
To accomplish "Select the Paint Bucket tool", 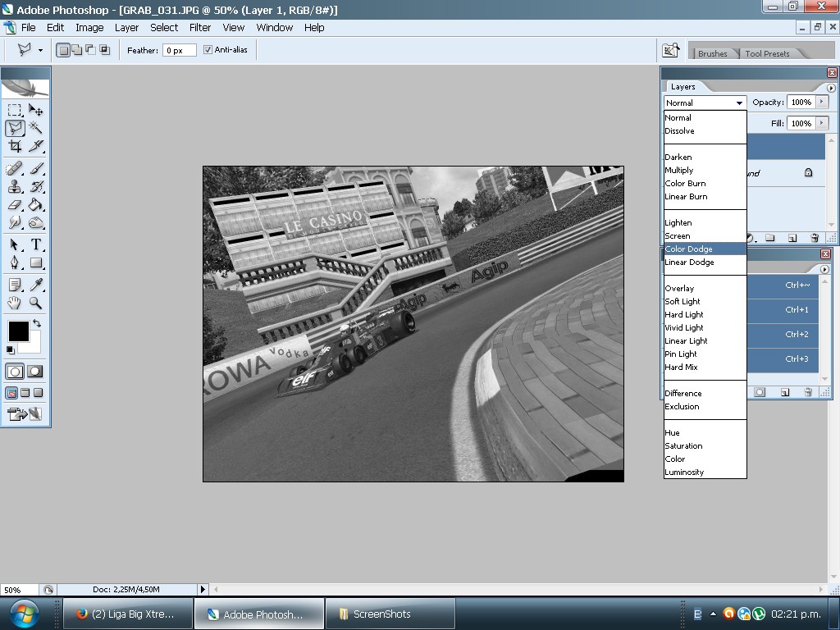I will (x=36, y=204).
